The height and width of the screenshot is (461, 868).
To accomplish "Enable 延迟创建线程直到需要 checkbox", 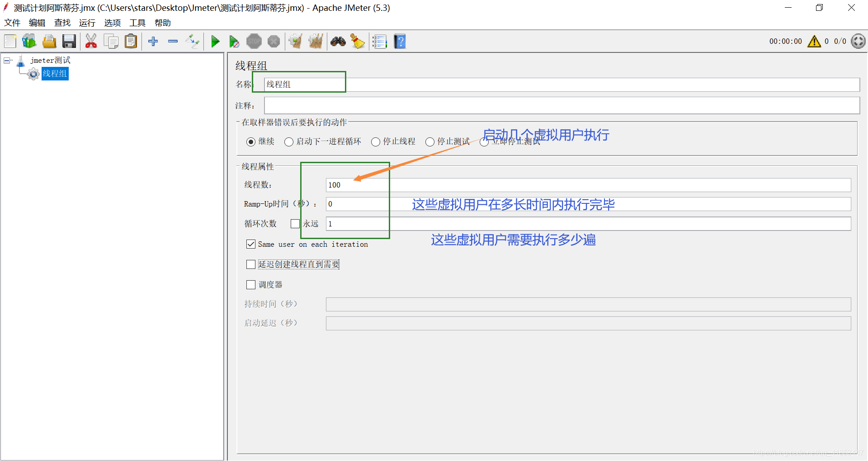I will pyautogui.click(x=251, y=264).
